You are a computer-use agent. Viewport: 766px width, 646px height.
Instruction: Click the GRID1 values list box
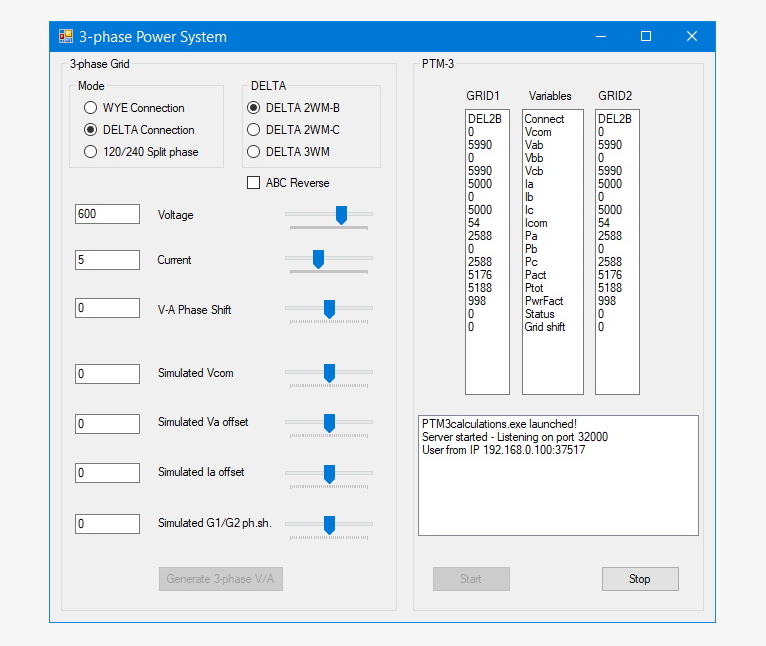[x=488, y=252]
